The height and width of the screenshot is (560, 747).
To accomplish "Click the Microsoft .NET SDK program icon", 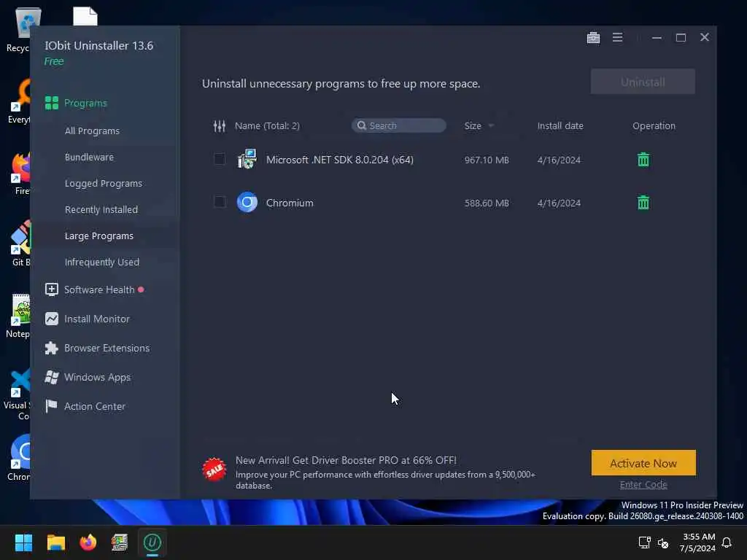I will pyautogui.click(x=247, y=160).
